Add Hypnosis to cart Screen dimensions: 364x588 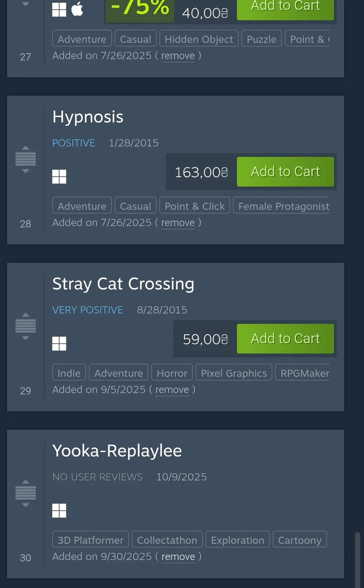(285, 172)
